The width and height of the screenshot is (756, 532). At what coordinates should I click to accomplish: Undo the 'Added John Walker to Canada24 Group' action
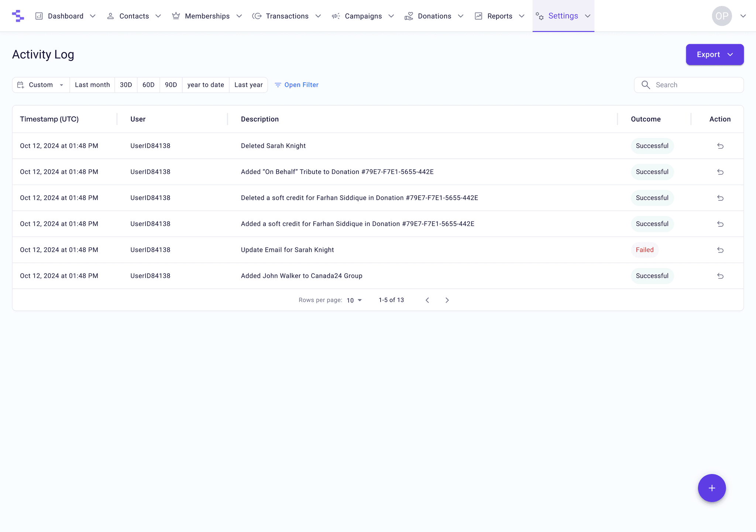click(720, 276)
